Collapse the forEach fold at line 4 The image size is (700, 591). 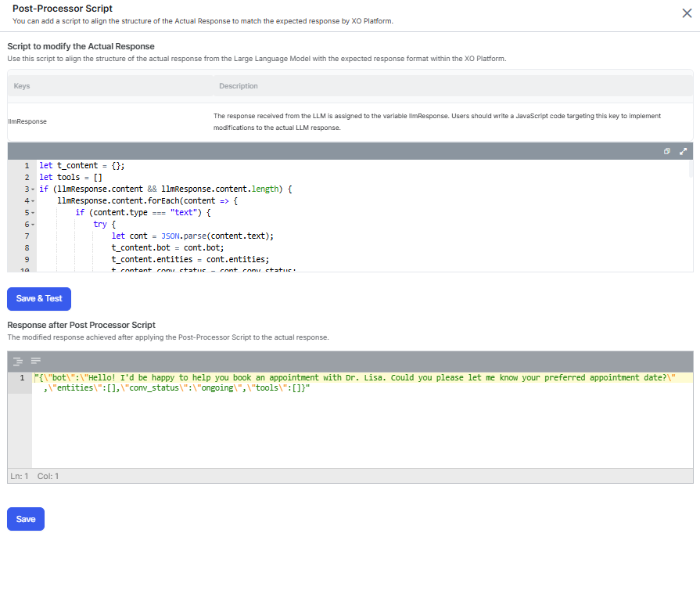32,201
